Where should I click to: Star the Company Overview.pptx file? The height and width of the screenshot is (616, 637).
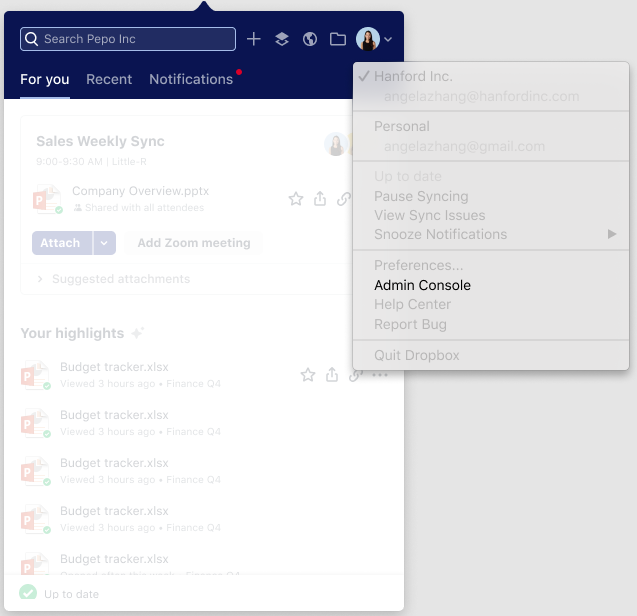pos(296,199)
